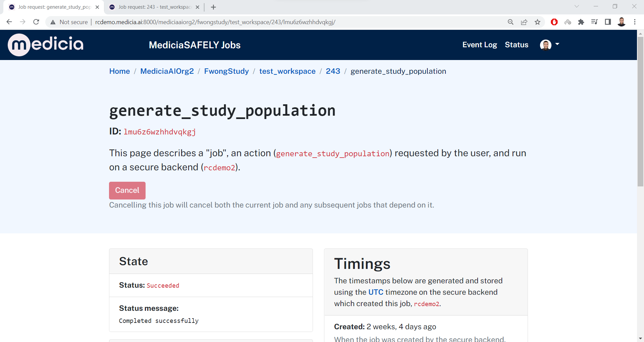Screen dimensions: 644x342
Task: Click the scrollbar up arrow
Action: 640,33
